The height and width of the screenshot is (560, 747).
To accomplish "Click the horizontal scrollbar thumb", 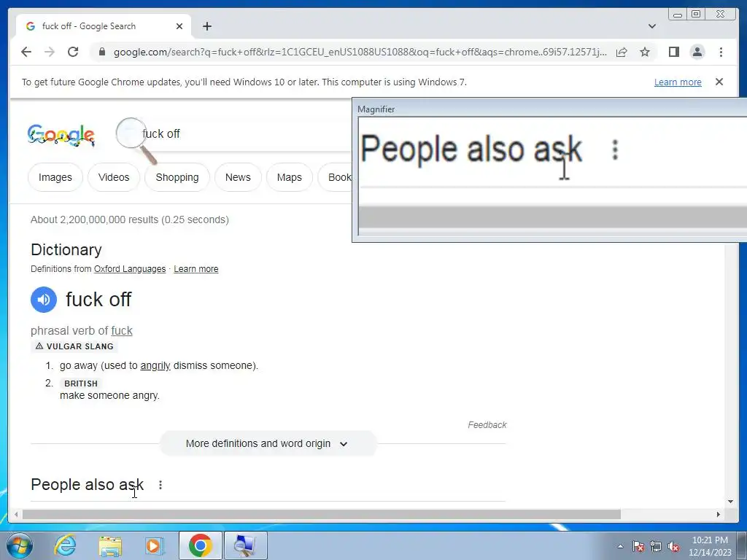I will coord(322,514).
